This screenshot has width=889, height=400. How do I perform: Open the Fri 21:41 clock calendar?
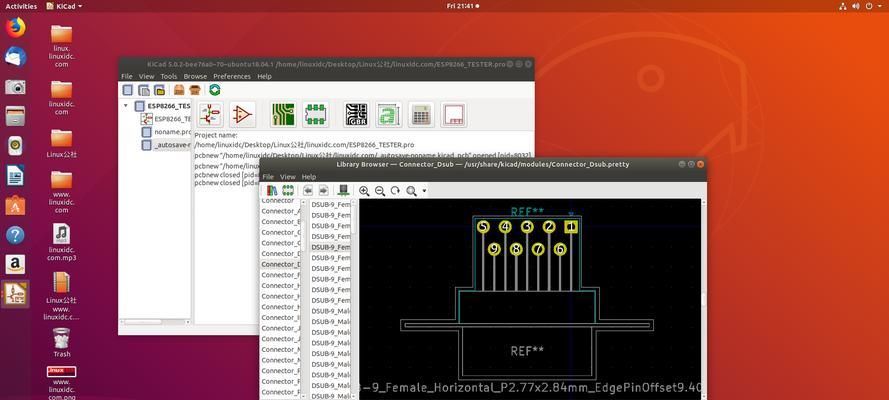point(462,6)
